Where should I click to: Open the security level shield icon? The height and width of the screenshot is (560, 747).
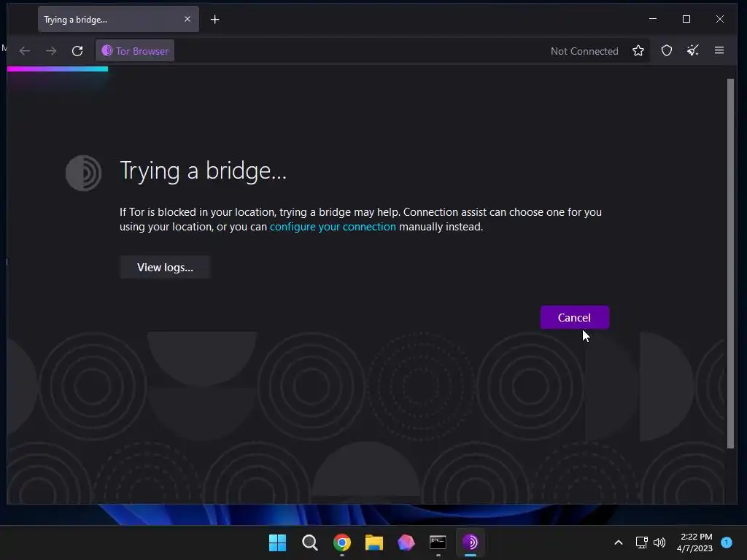(667, 51)
